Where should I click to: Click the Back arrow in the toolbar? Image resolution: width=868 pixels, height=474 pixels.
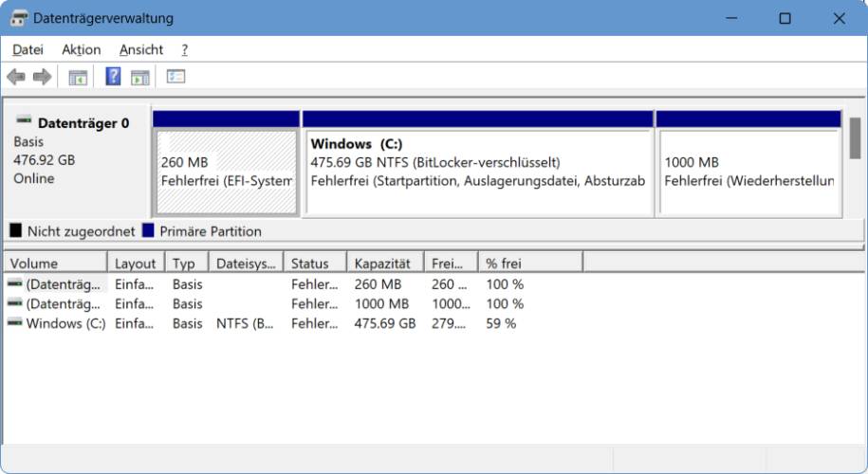coord(16,77)
